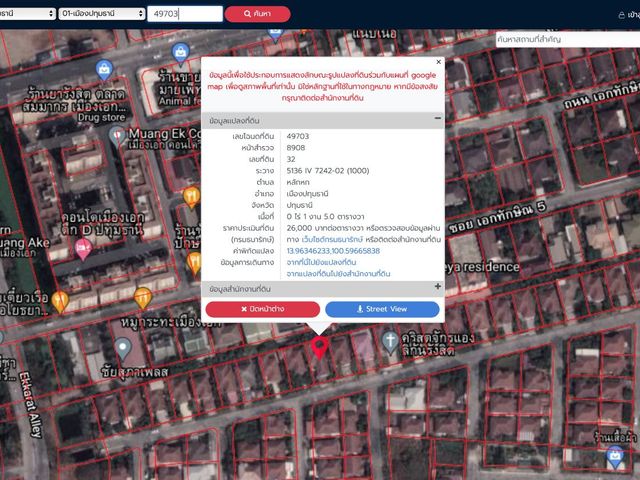Click the drug store shopping bag marker
Image resolution: width=640 pixels, height=480 pixels.
click(x=104, y=69)
